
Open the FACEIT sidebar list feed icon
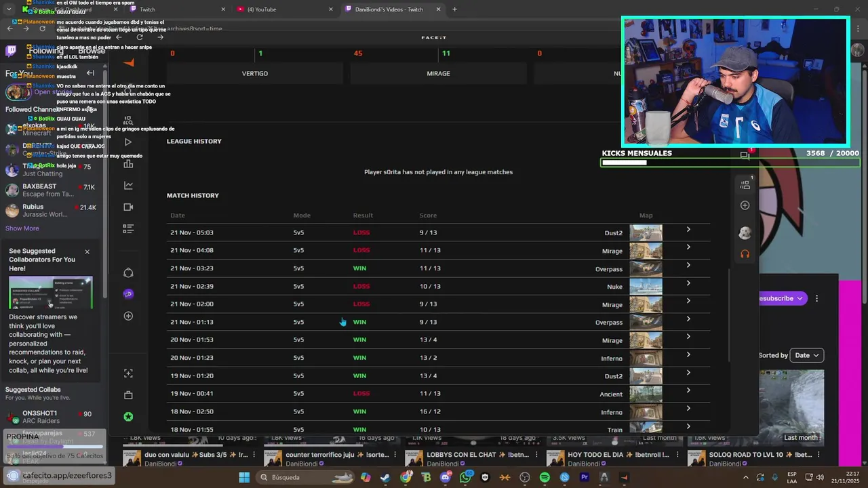tap(128, 229)
